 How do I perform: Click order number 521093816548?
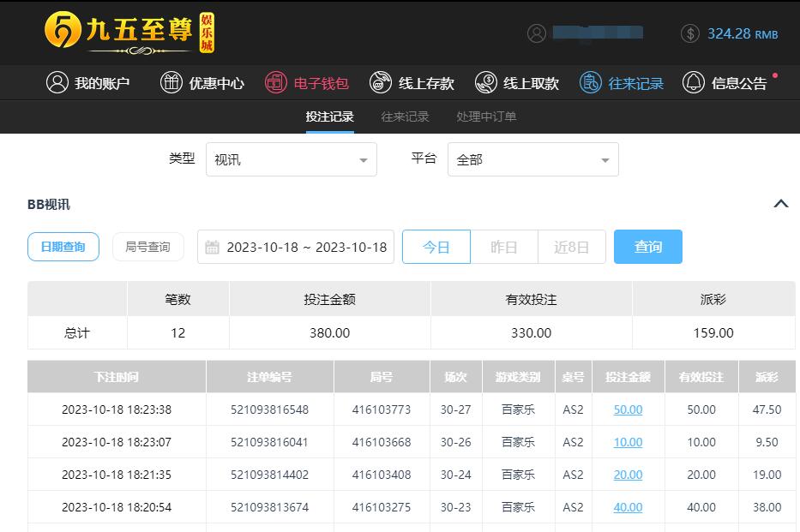270,409
